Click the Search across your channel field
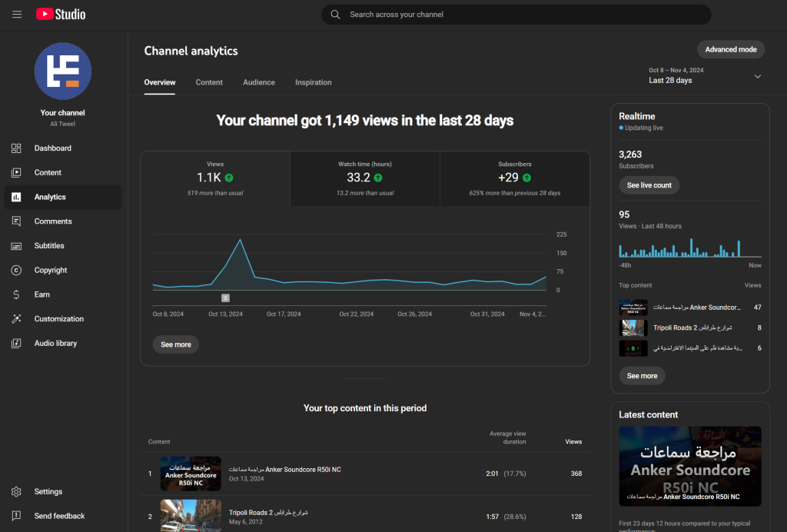The height and width of the screenshot is (532, 787). pos(516,15)
